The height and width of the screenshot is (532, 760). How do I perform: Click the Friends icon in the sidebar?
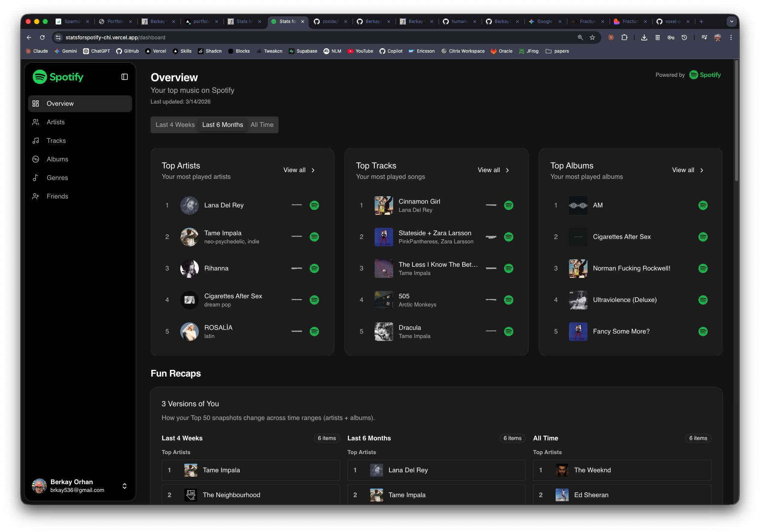tap(36, 196)
